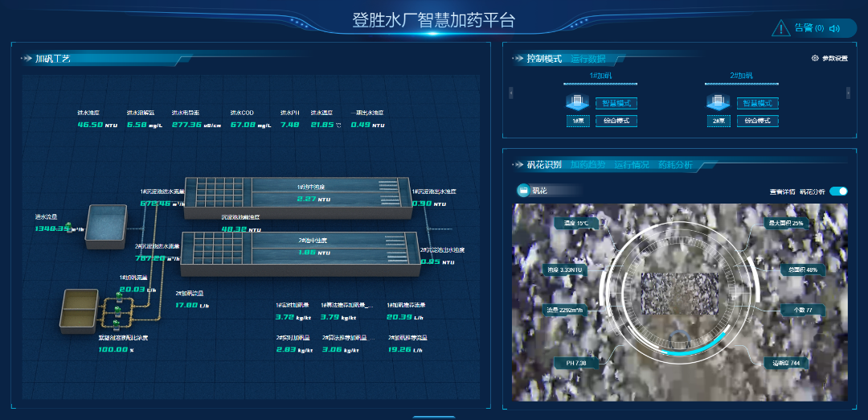The width and height of the screenshot is (868, 420).
Task: Open the 参数设置 gear icon
Action: point(815,58)
